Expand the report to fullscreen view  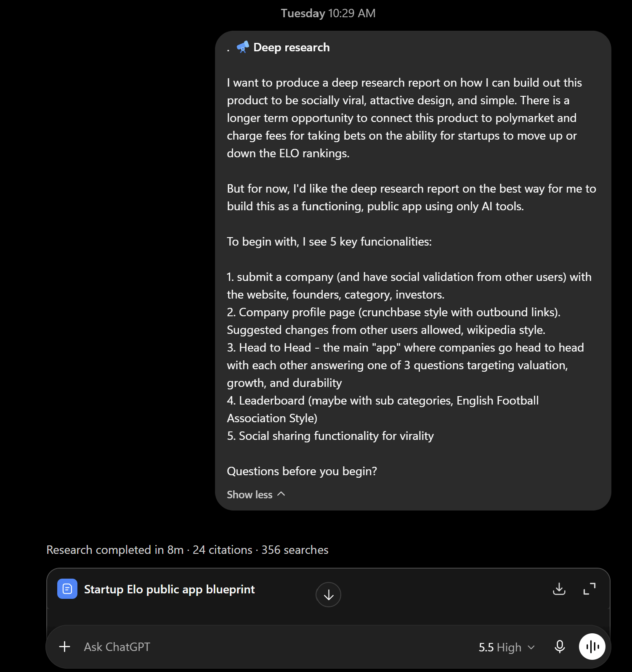[590, 589]
